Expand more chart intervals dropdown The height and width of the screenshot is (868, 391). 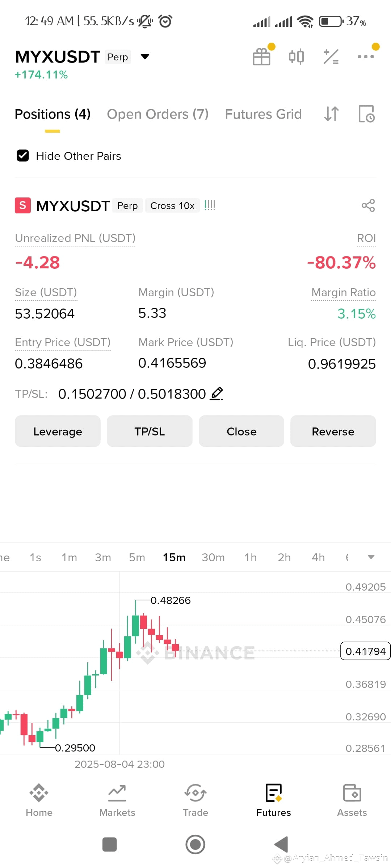[371, 557]
